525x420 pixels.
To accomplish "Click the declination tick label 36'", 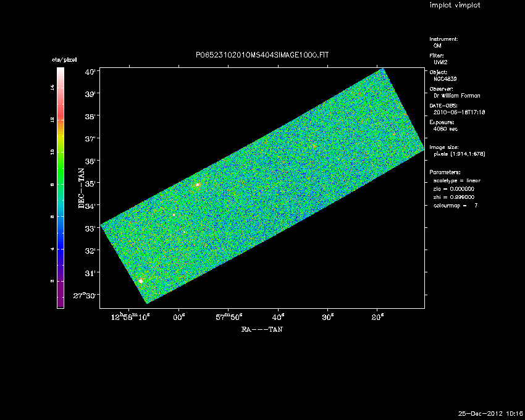I will click(90, 161).
